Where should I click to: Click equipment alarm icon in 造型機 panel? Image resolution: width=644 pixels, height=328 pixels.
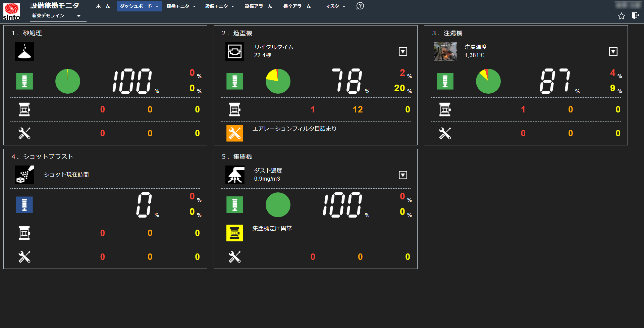tap(235, 109)
